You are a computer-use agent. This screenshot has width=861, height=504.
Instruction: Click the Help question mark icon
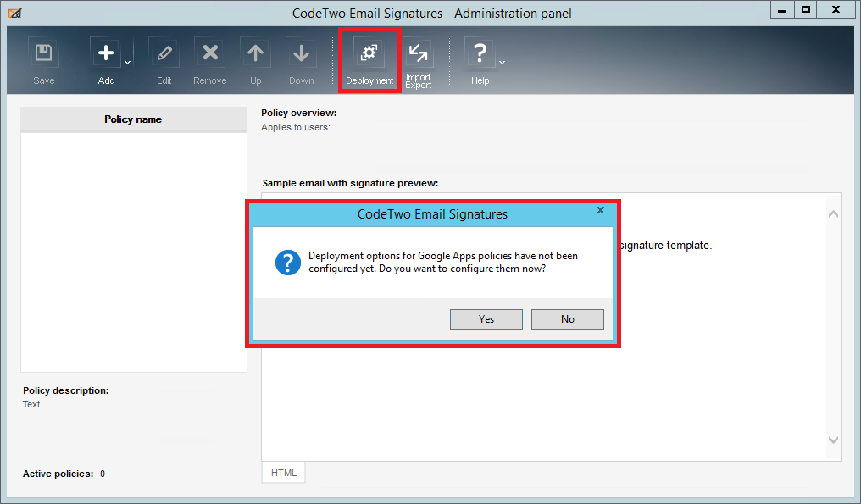pyautogui.click(x=480, y=53)
